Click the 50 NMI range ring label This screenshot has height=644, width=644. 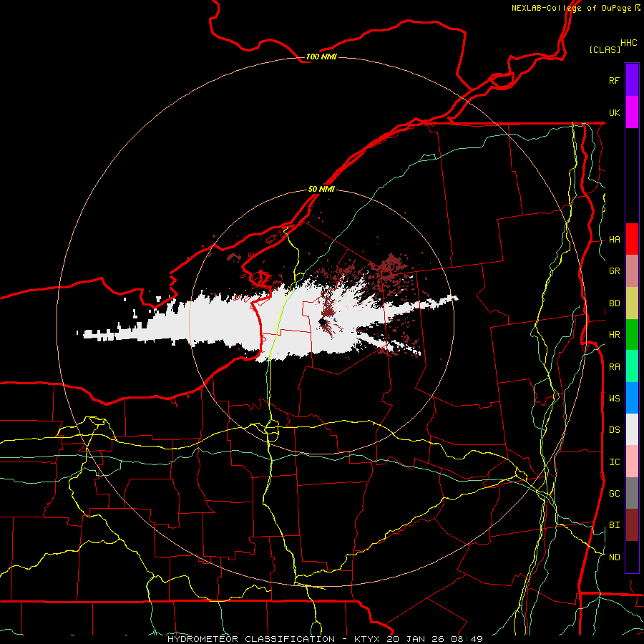click(321, 189)
